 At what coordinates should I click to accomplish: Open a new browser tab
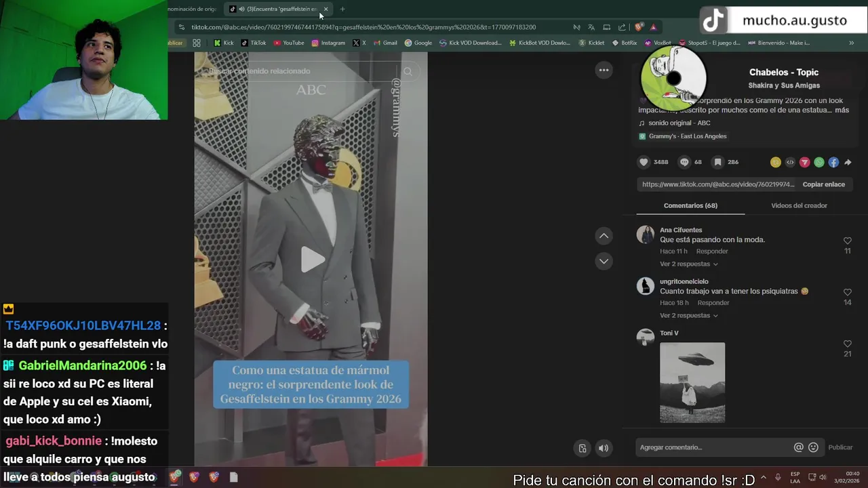(342, 9)
